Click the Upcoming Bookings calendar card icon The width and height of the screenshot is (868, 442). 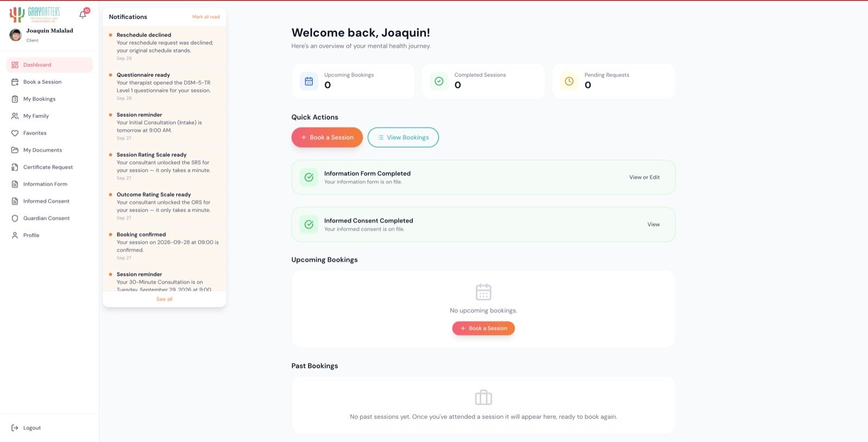pos(309,81)
